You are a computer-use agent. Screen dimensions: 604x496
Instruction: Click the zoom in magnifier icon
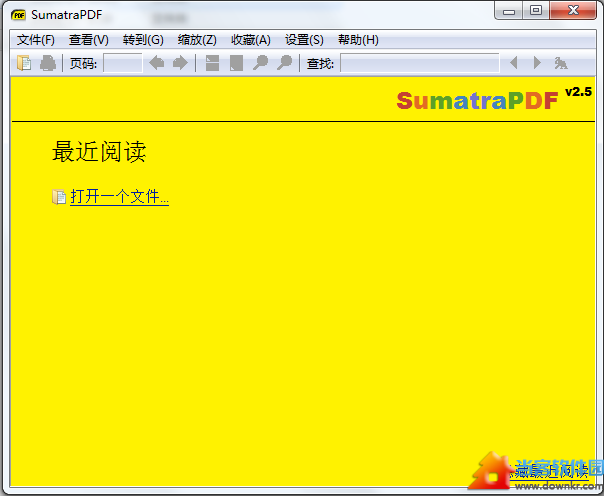284,63
